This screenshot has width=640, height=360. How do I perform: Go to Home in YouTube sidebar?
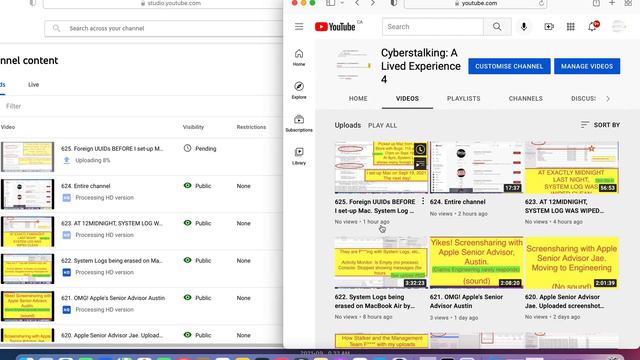[299, 58]
